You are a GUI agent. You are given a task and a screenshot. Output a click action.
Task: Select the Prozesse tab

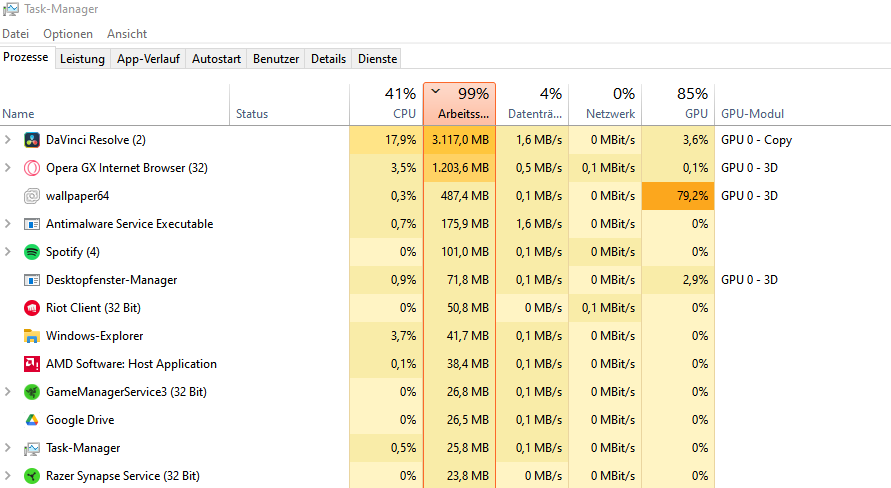(x=26, y=57)
